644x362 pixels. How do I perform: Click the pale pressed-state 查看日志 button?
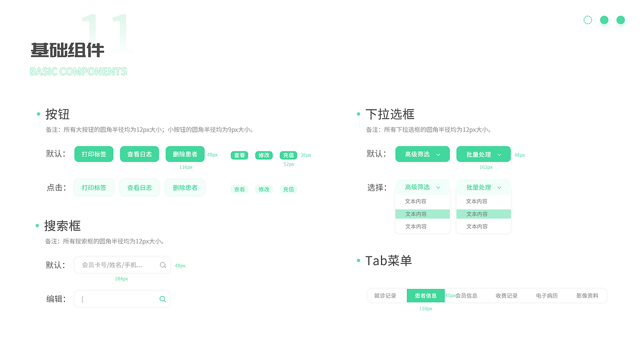(139, 188)
